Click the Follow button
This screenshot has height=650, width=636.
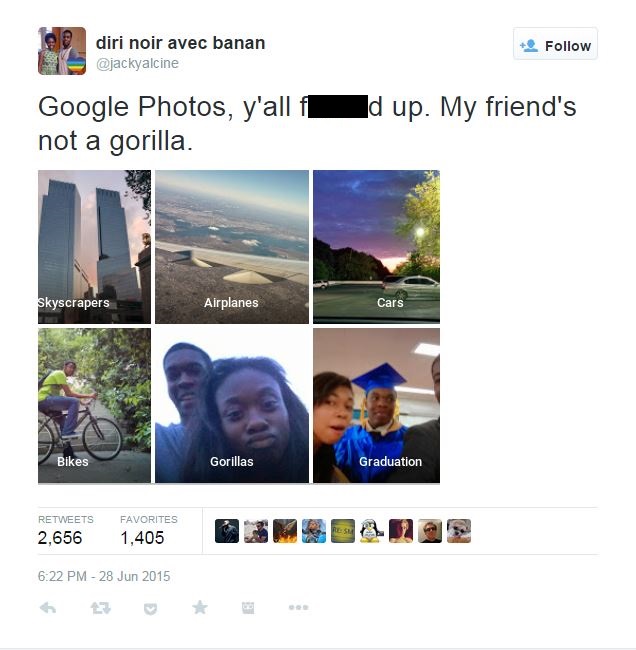pos(555,44)
